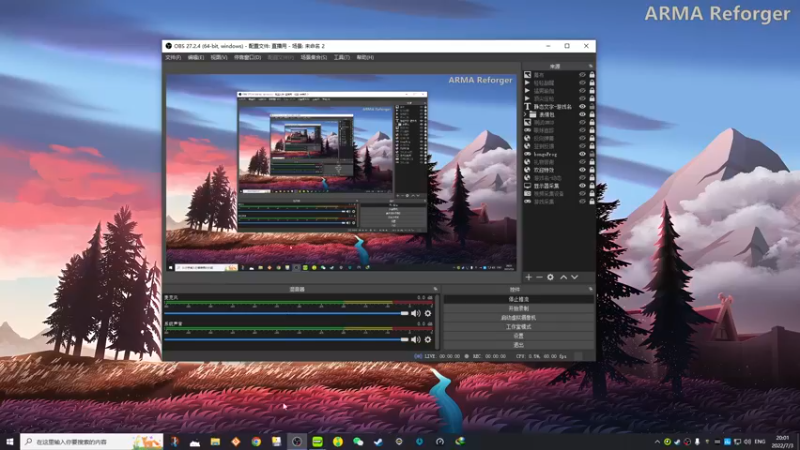Screen dimensions: 800x450
Task: Open source properties gear below the sources list
Action: point(551,277)
